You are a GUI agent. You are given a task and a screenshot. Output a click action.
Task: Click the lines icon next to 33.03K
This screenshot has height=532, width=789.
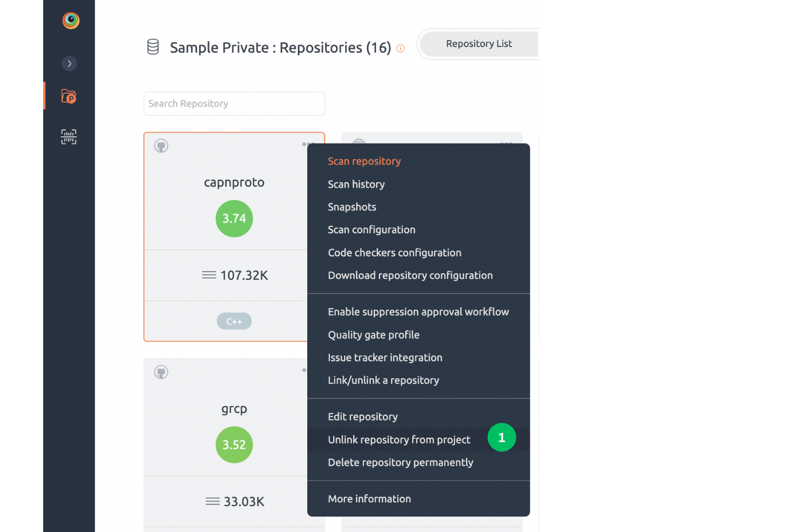coord(213,501)
